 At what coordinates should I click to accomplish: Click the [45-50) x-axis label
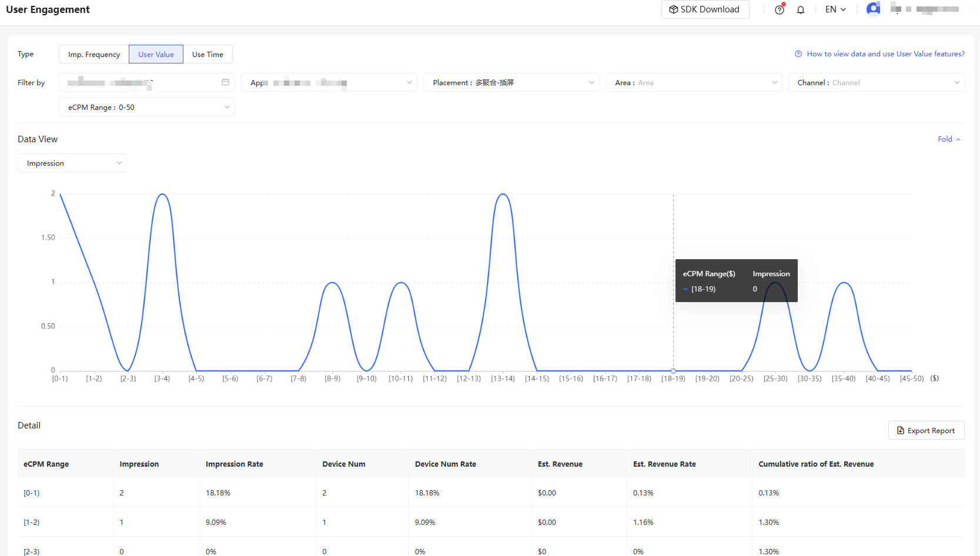pos(912,379)
